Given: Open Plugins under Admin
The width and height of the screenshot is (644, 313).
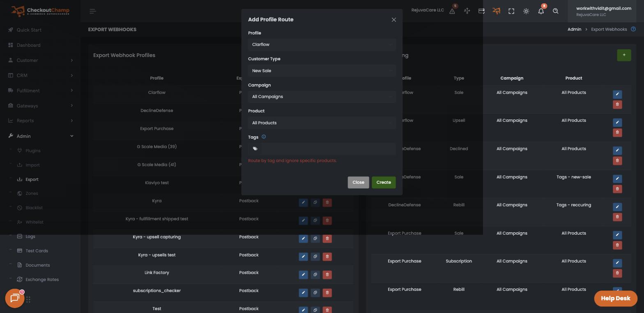Looking at the screenshot, I should click(33, 151).
